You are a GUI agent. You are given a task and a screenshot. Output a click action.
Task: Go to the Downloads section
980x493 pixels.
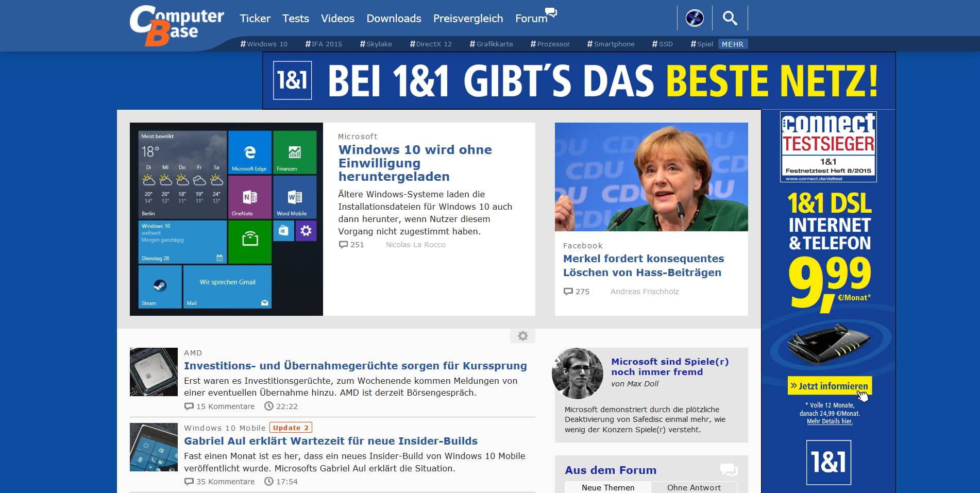pyautogui.click(x=394, y=19)
